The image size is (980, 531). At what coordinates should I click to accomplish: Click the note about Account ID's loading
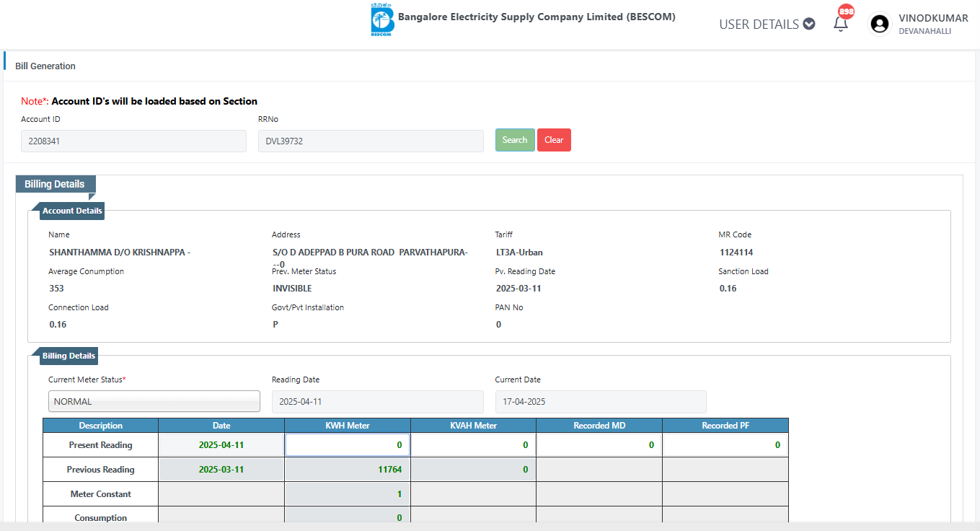tap(139, 101)
